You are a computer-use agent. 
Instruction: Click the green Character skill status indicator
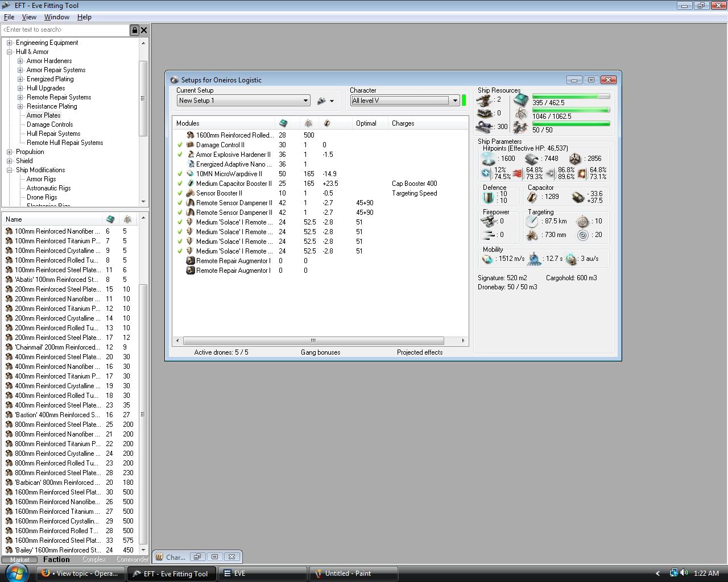tap(464, 101)
